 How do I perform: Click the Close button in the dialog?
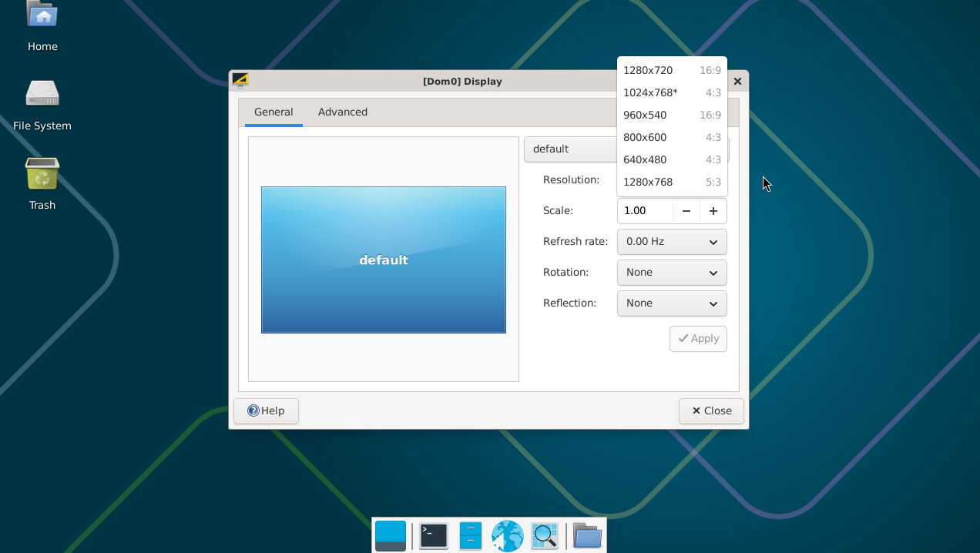711,411
